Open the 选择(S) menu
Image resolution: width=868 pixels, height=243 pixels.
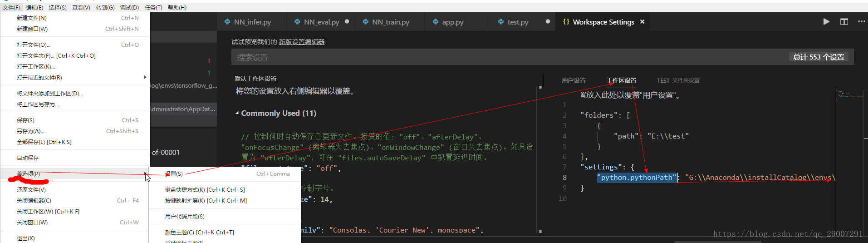tap(58, 7)
